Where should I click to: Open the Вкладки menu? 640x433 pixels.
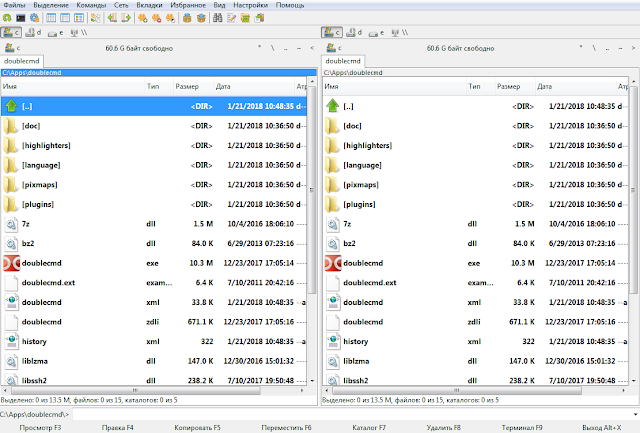pyautogui.click(x=149, y=5)
